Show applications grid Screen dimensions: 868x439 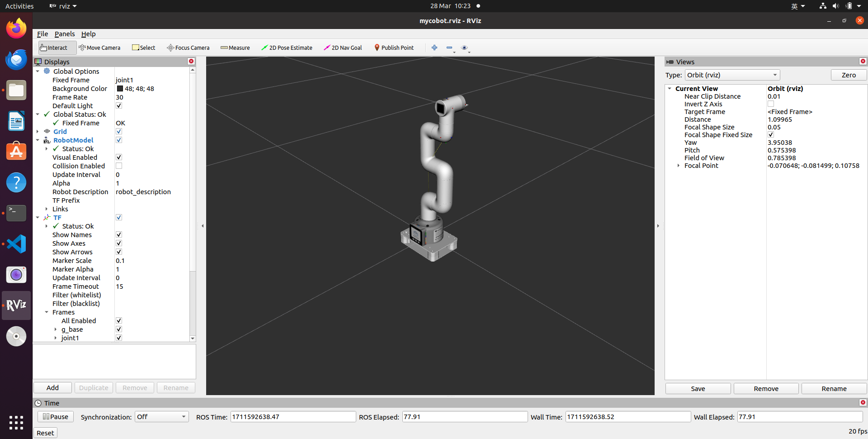16,422
